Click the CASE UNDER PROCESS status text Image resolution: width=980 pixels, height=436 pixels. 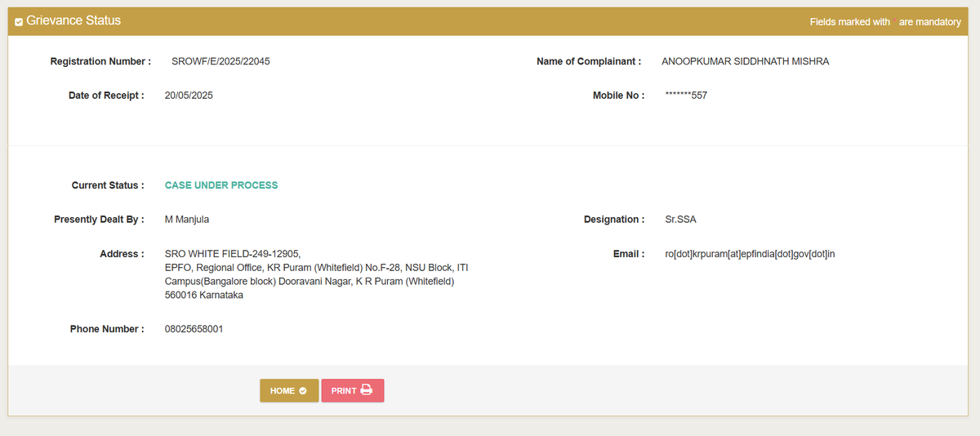pyautogui.click(x=221, y=185)
